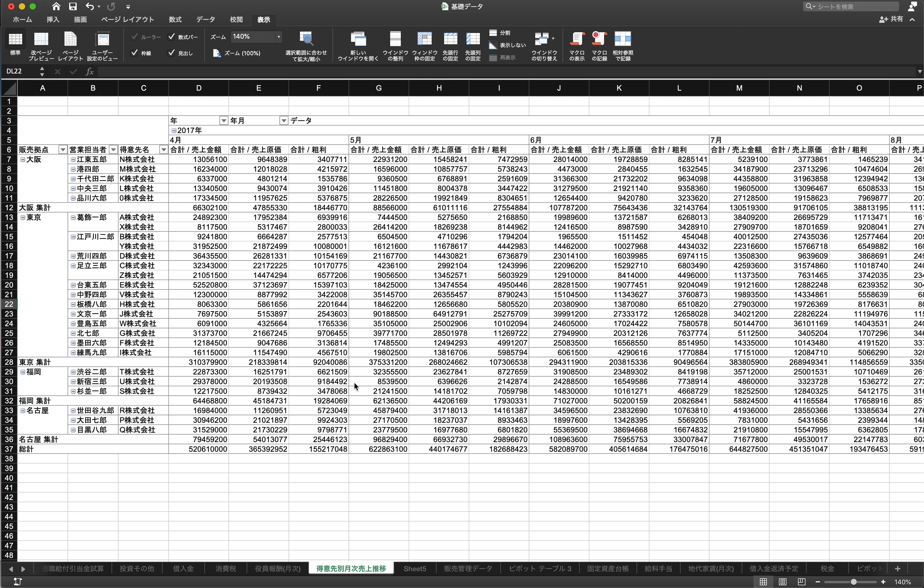Open the 販売拠点 filter dropdown
Screen dimensions: 924x588
coord(63,150)
